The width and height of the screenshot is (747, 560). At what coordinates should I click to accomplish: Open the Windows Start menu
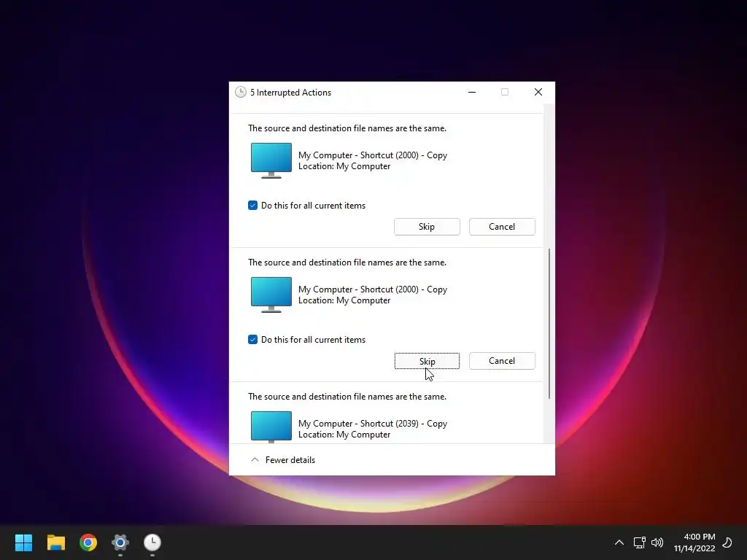(23, 542)
